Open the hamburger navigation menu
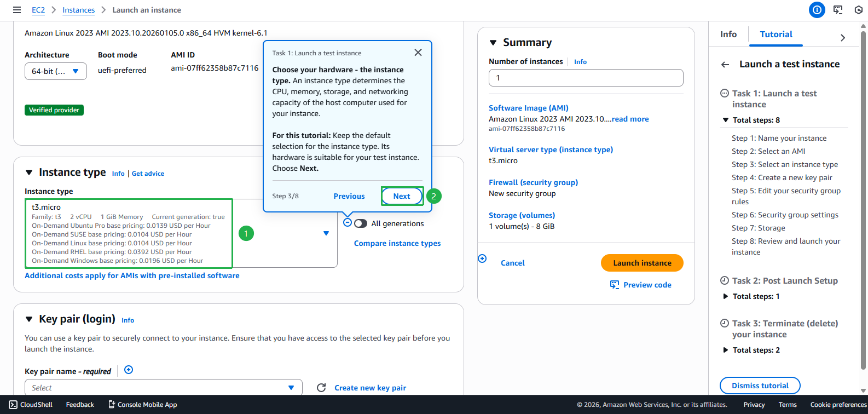868x414 pixels. (16, 10)
